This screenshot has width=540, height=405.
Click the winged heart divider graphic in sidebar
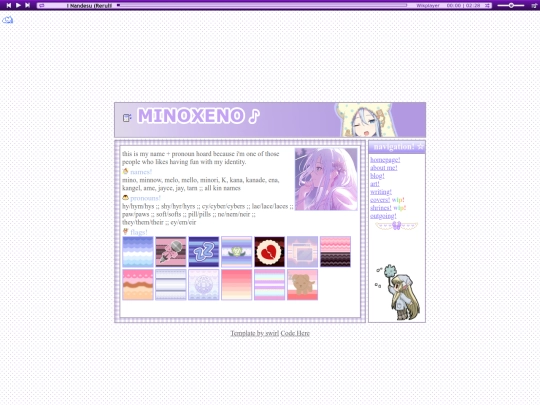pyautogui.click(x=396, y=226)
